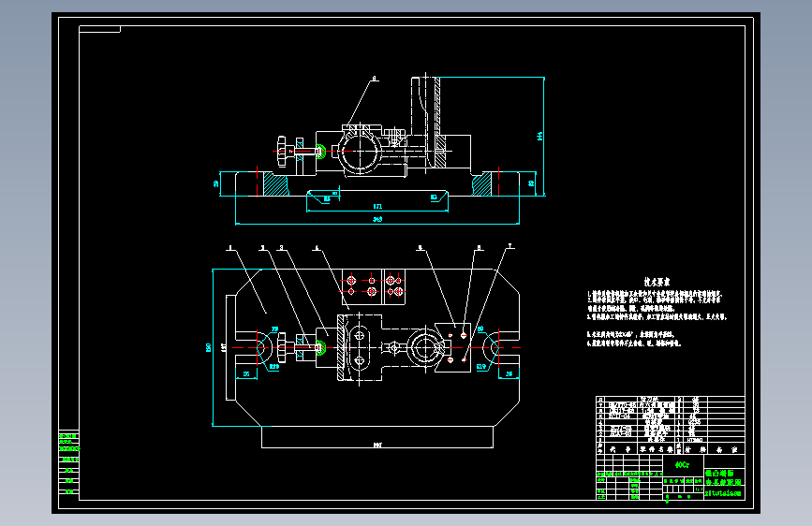Click the large bore circle in section view
This screenshot has height=526, width=812.
click(x=361, y=152)
